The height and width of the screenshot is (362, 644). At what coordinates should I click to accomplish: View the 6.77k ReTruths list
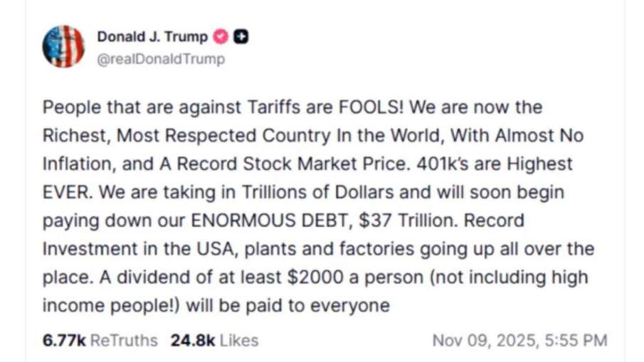tap(100, 341)
